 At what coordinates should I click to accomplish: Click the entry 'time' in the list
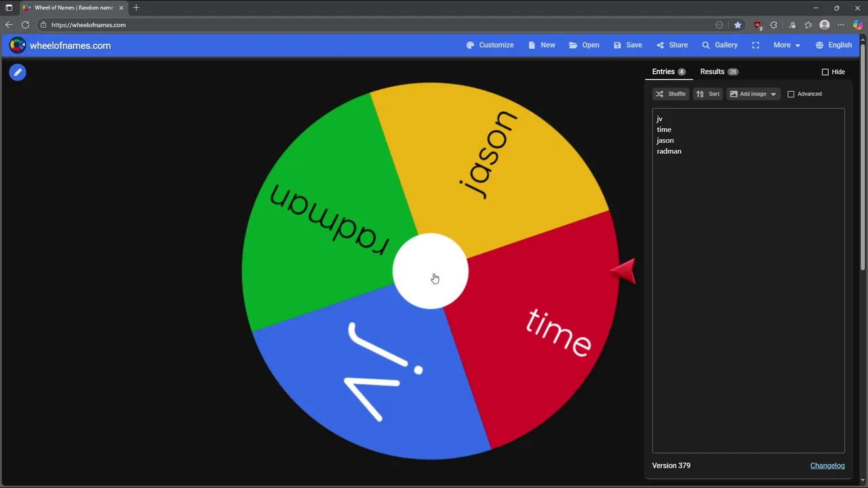click(664, 129)
